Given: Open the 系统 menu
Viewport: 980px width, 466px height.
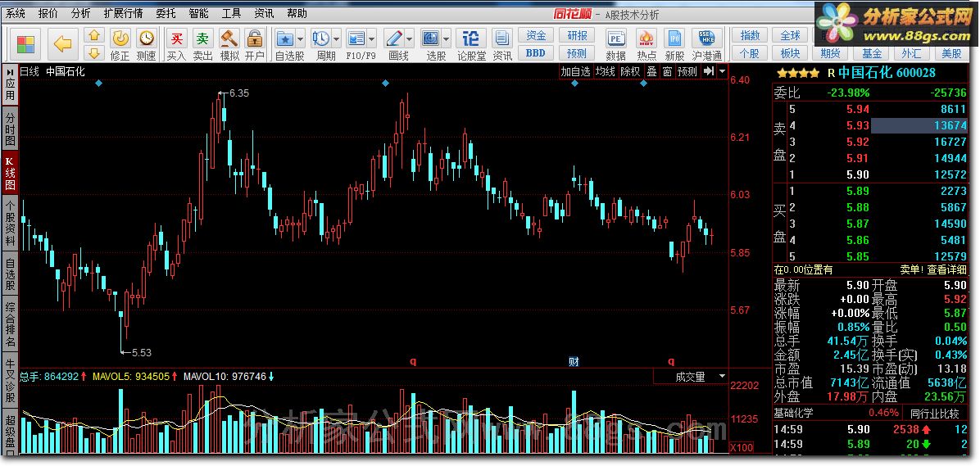Looking at the screenshot, I should (16, 13).
